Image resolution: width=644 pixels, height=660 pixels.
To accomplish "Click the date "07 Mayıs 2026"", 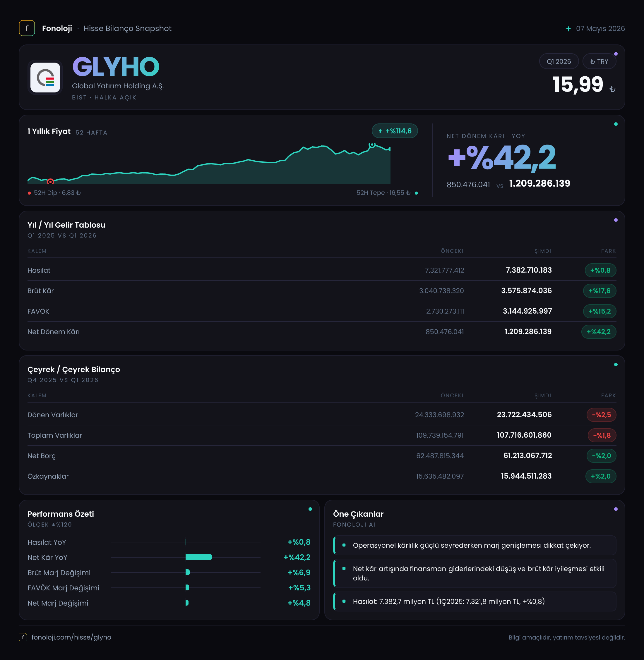I will pyautogui.click(x=600, y=29).
